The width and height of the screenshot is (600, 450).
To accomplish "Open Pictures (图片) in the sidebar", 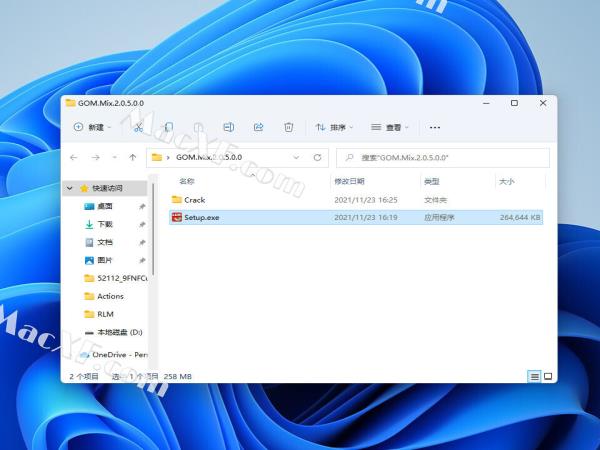I will [104, 260].
